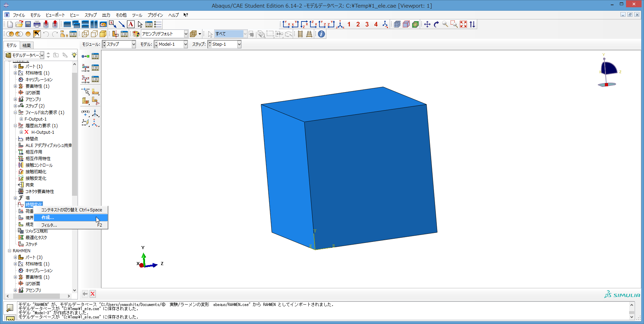The width and height of the screenshot is (644, 324).
Task: Click the model tree horizontal scrollbar
Action: click(x=36, y=296)
